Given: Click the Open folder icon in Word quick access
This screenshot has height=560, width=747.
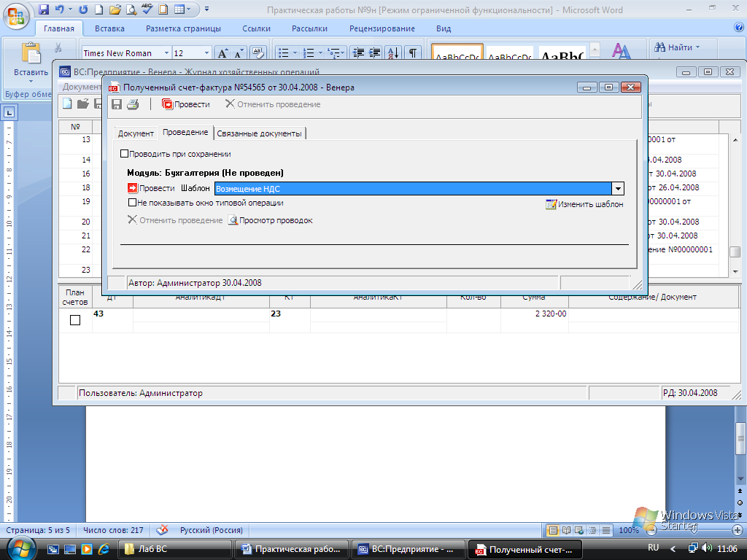Looking at the screenshot, I should (x=115, y=9).
